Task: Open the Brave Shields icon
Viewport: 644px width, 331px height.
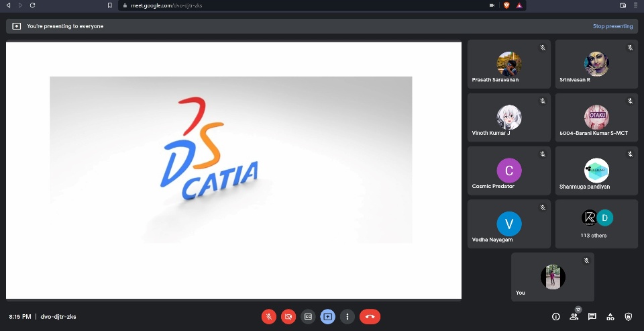Action: pyautogui.click(x=506, y=5)
